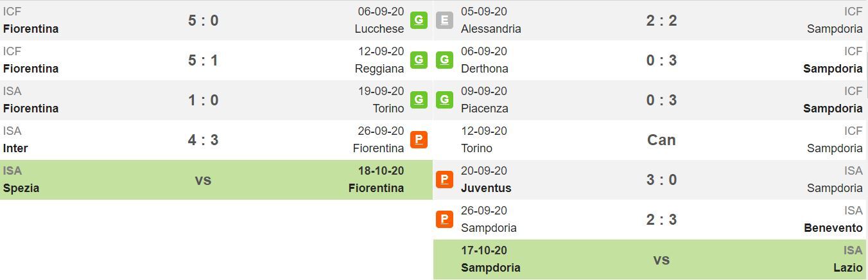
Task: Open the Spezia team link
Action: click(x=21, y=188)
